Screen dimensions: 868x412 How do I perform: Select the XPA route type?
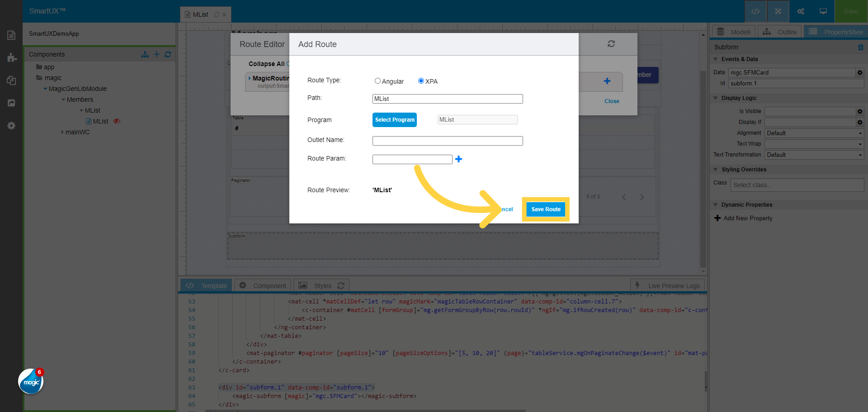[x=421, y=81]
